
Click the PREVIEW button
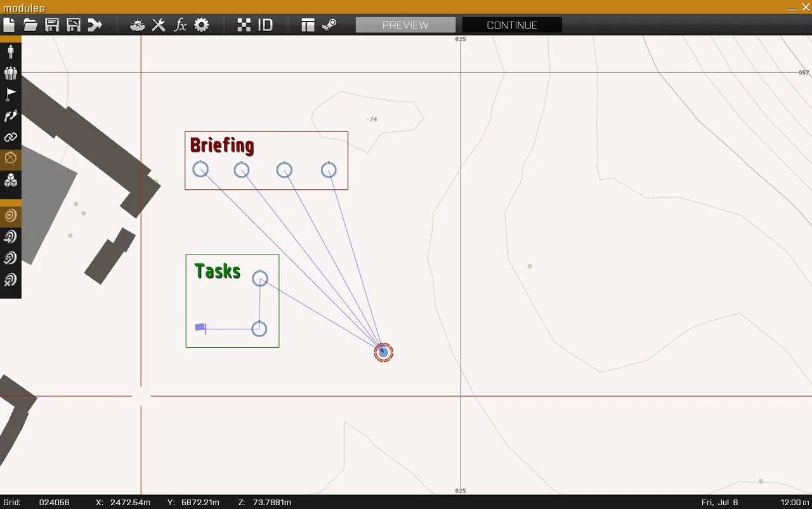(x=405, y=25)
